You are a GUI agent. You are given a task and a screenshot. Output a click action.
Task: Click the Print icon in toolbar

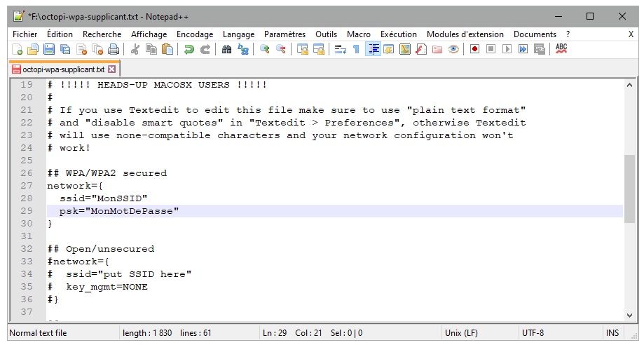pos(114,49)
